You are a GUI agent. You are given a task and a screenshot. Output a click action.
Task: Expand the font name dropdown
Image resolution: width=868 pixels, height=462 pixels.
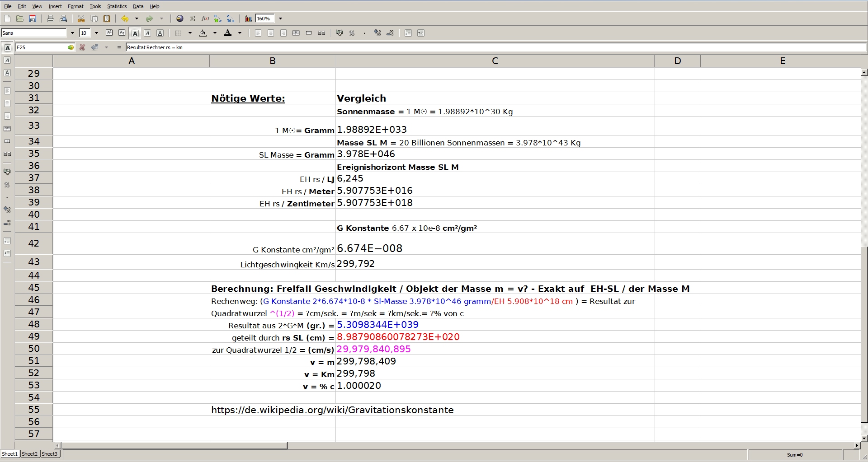coord(72,33)
